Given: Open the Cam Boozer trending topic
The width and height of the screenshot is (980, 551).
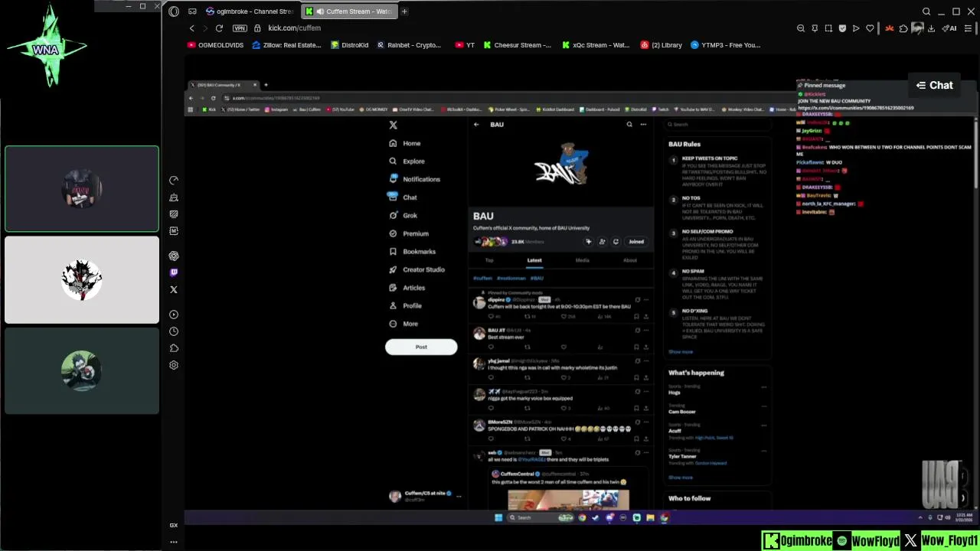Looking at the screenshot, I should click(x=682, y=412).
